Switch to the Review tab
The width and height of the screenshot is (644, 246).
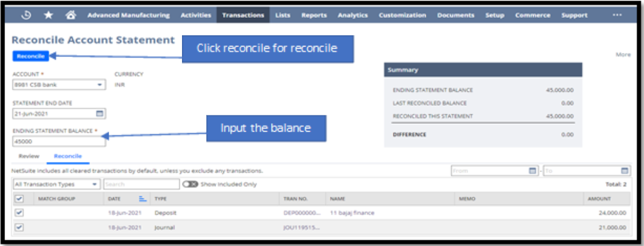(29, 156)
